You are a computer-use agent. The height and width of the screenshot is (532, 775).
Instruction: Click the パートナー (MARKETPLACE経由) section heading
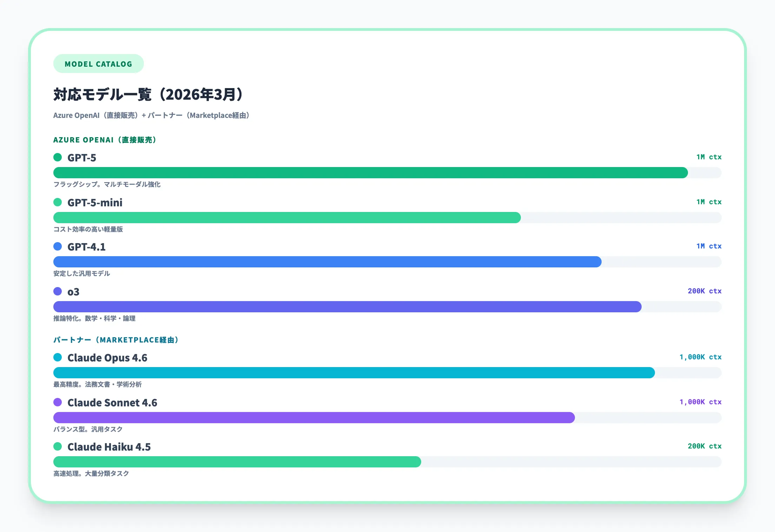click(x=116, y=340)
